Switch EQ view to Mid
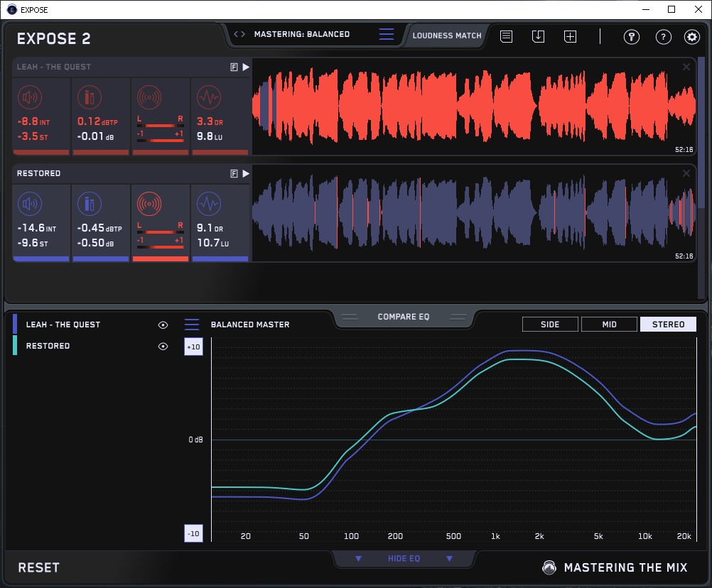This screenshot has height=588, width=712. click(609, 325)
